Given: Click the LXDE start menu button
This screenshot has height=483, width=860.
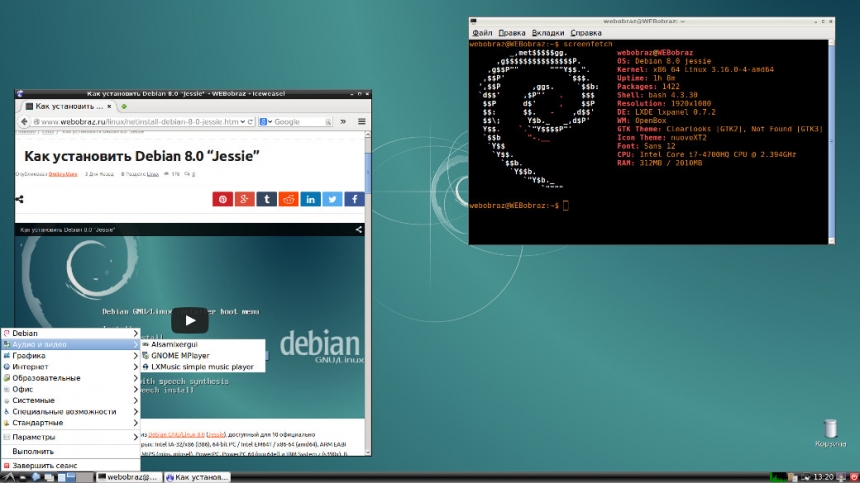Looking at the screenshot, I should pyautogui.click(x=9, y=478).
